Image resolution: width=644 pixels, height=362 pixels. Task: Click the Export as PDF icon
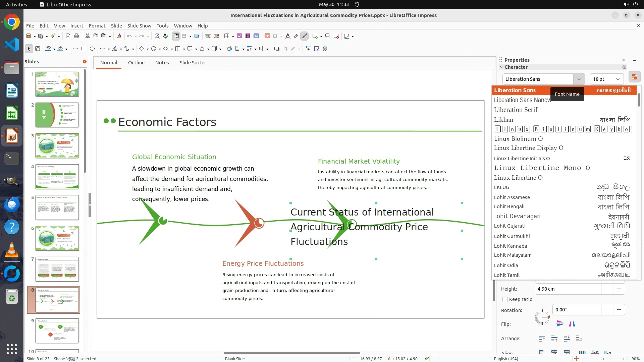[x=68, y=36]
